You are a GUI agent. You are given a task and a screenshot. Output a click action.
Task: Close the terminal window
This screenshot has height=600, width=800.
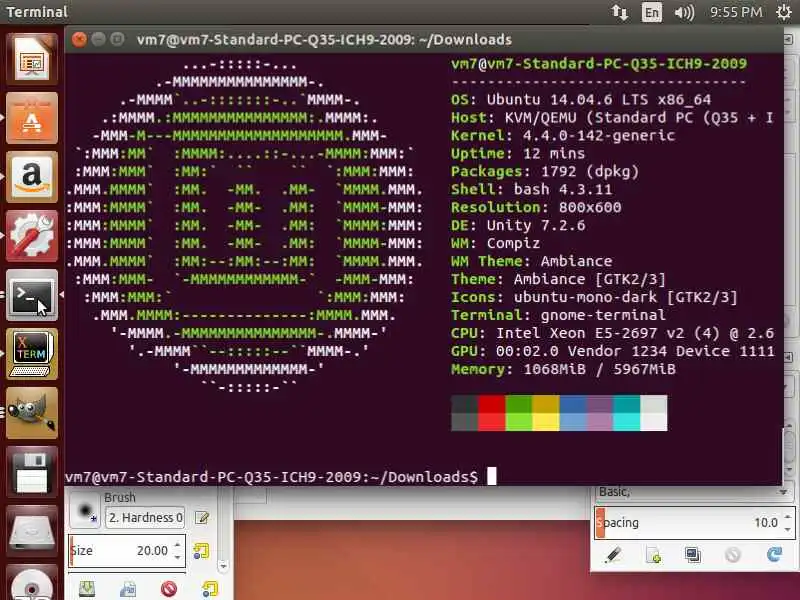(79, 39)
